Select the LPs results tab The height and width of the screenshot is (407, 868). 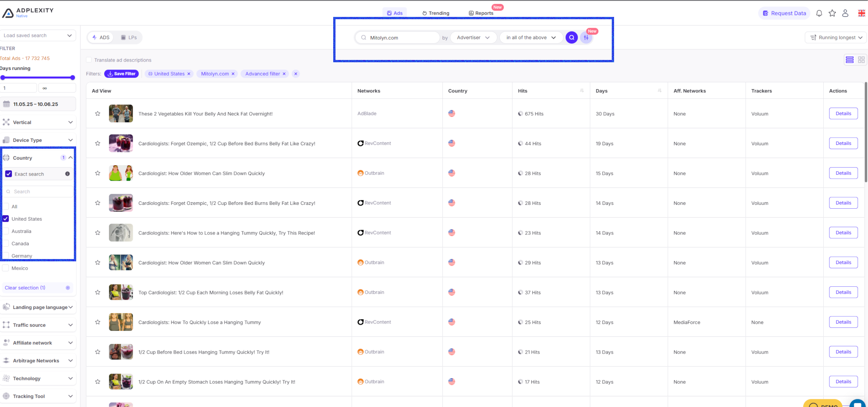[129, 37]
